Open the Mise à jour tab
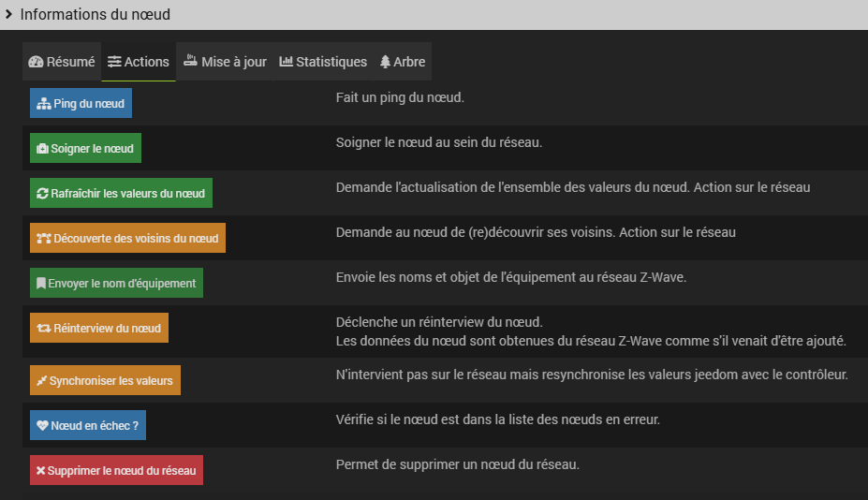This screenshot has width=868, height=500. (224, 62)
